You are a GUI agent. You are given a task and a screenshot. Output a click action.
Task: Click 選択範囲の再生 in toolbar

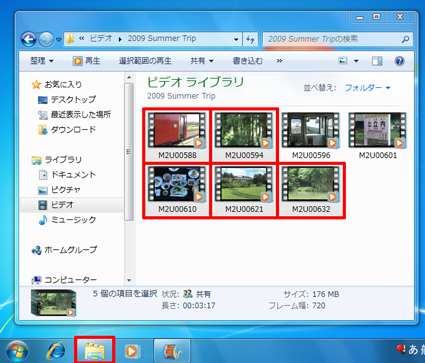point(145,61)
